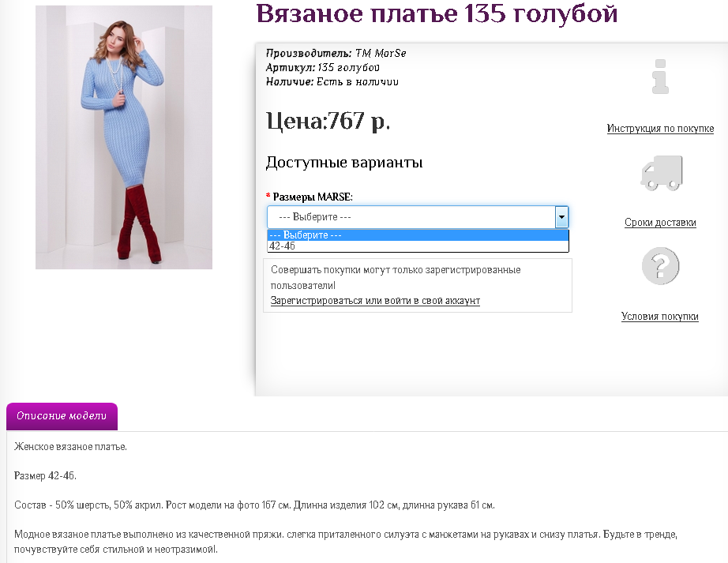The height and width of the screenshot is (563, 728).
Task: Click the price text Цена:767 р.
Action: coord(328,121)
